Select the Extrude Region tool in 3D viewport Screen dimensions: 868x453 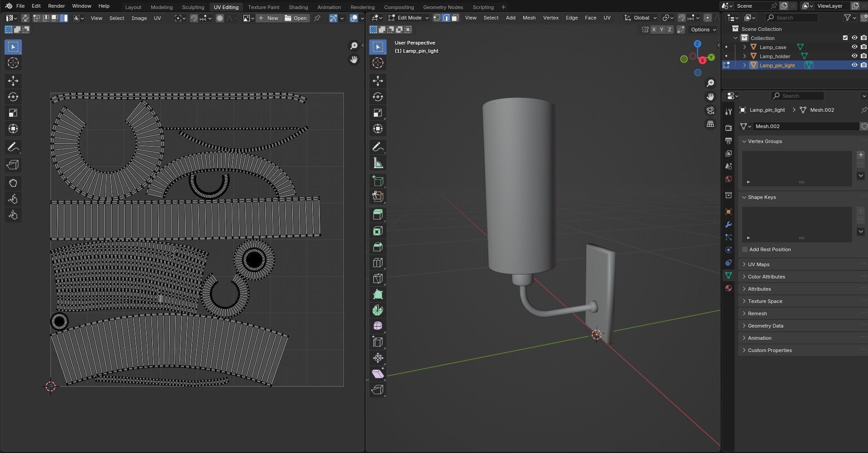[x=377, y=215]
